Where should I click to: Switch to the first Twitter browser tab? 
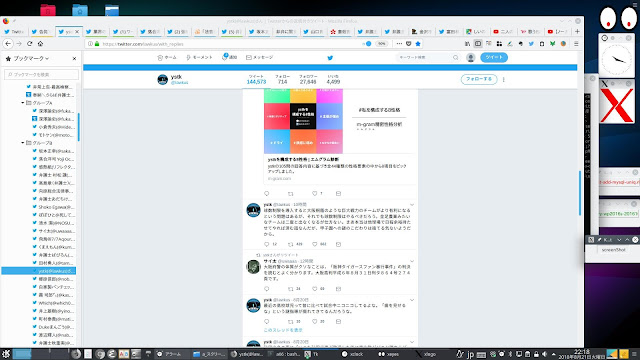14,31
